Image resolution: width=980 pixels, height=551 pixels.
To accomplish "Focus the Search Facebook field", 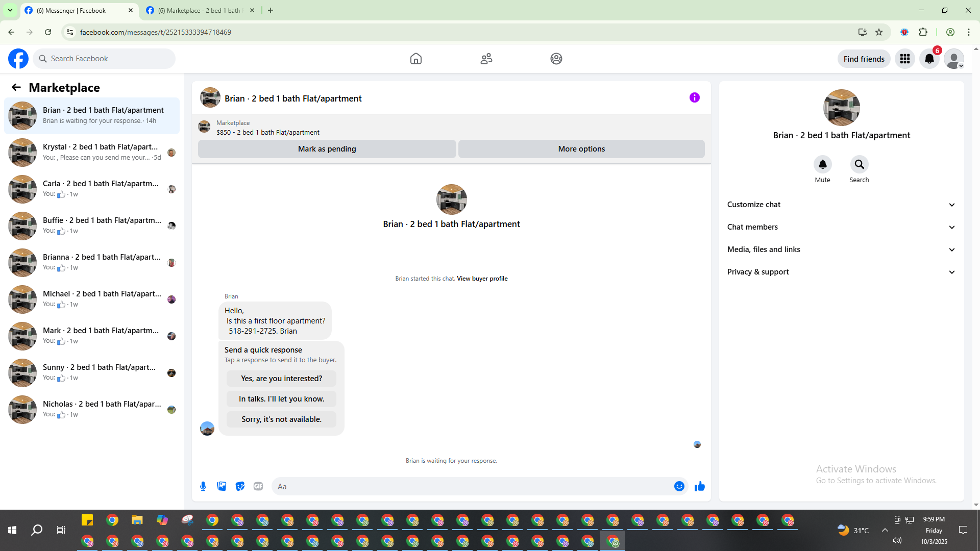I will (104, 59).
